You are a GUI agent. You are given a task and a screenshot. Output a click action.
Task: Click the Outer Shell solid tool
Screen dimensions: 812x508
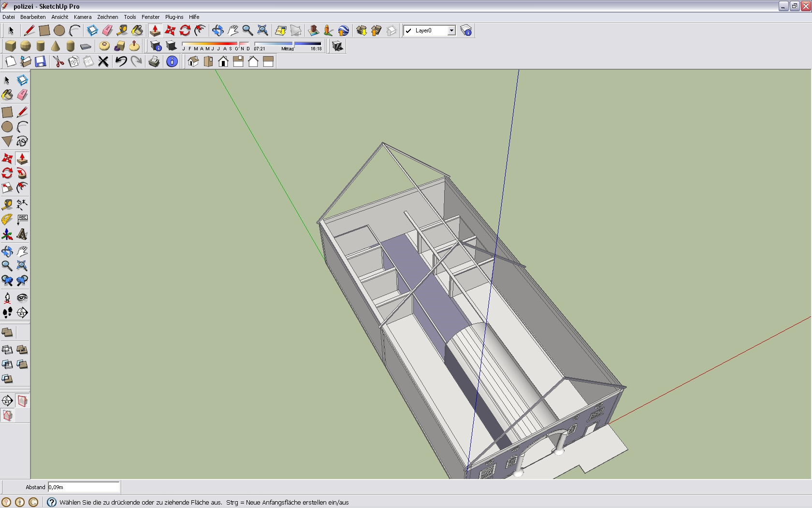point(7,332)
